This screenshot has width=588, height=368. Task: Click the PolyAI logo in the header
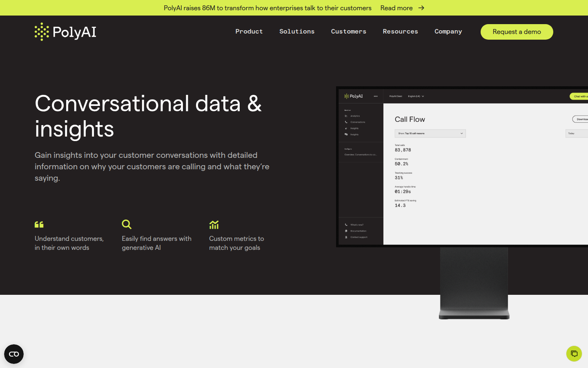[x=65, y=32]
